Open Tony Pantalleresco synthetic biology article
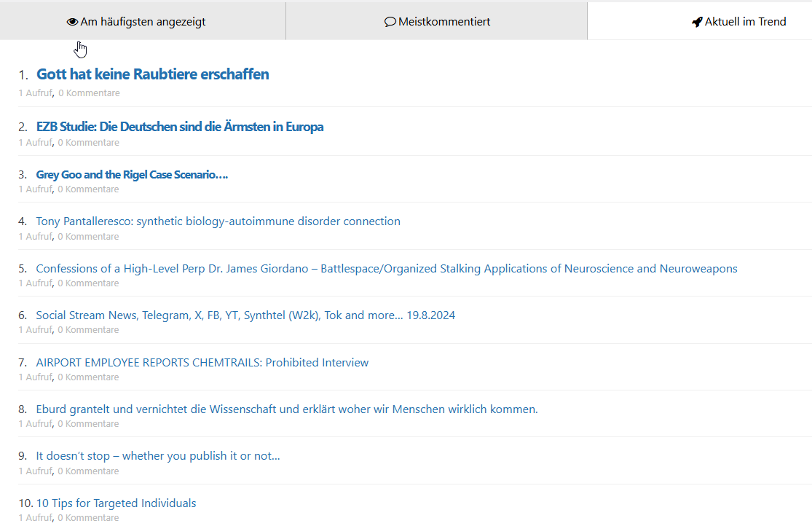Image resolution: width=812 pixels, height=526 pixels. point(218,221)
